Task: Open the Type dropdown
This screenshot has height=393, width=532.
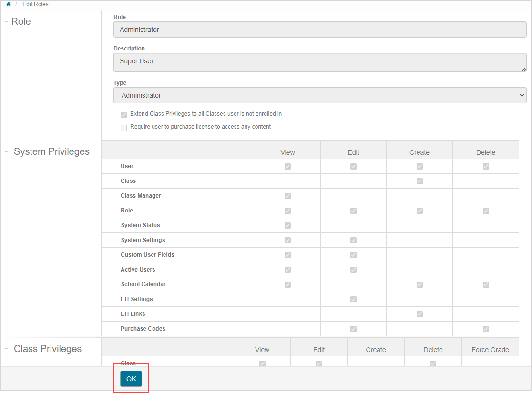Action: (x=319, y=95)
